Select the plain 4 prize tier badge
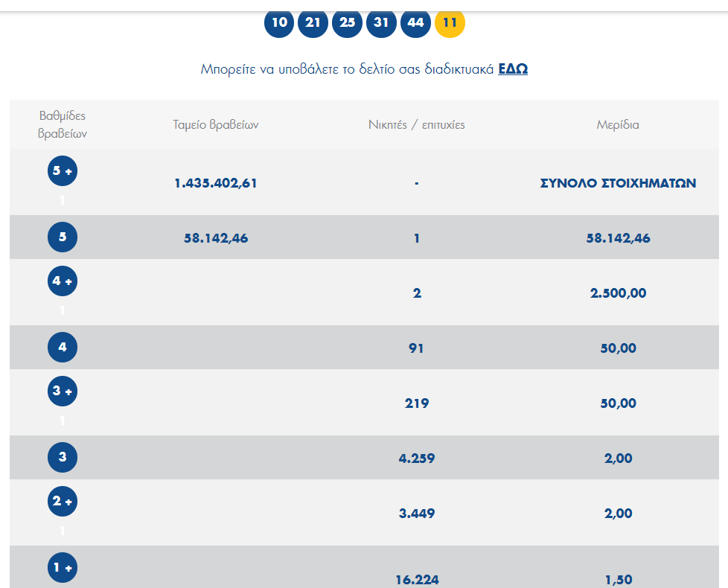The image size is (728, 588). (x=63, y=348)
